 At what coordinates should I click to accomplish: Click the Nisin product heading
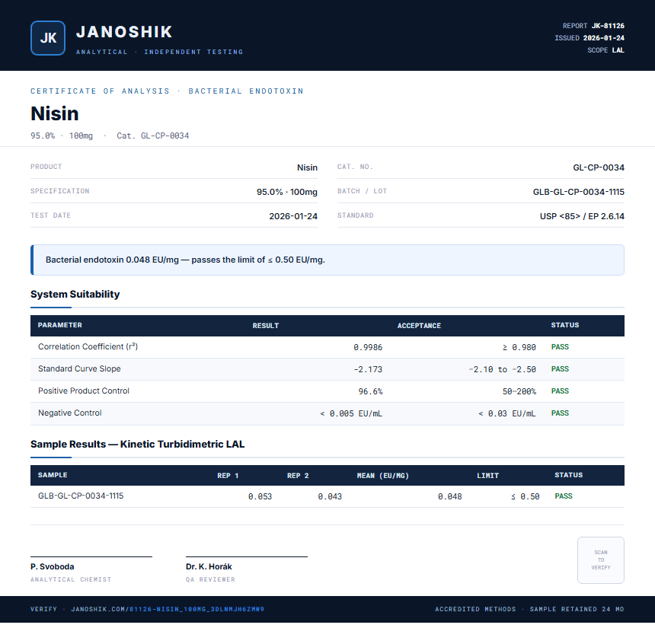55,113
